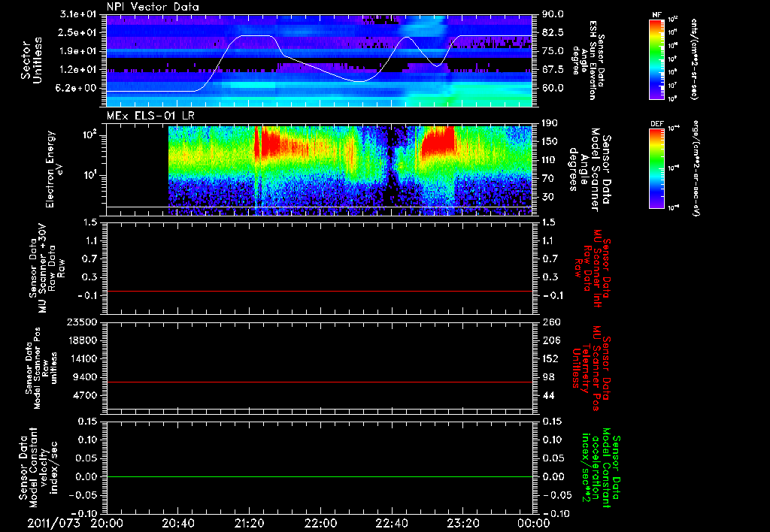Screen dimensions: 770x532
Task: Click the 23500 scanner position tick
Action: pos(83,322)
